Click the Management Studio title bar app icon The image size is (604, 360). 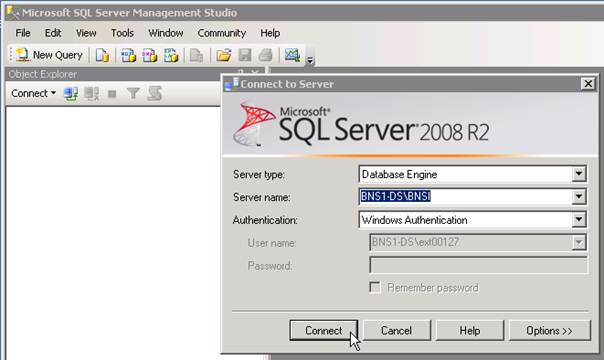(x=13, y=13)
